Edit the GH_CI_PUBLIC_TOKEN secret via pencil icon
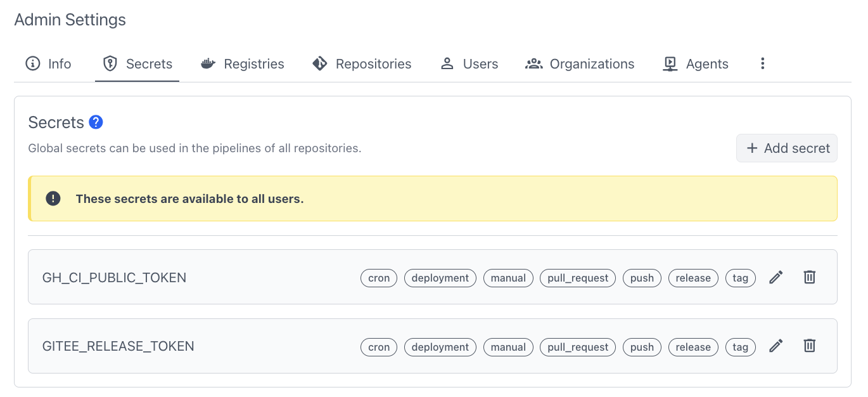 [776, 277]
